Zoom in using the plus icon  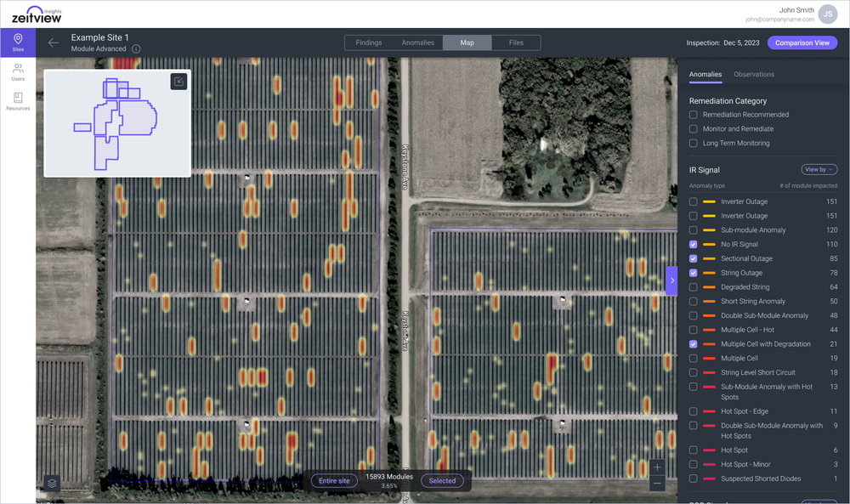click(x=658, y=466)
